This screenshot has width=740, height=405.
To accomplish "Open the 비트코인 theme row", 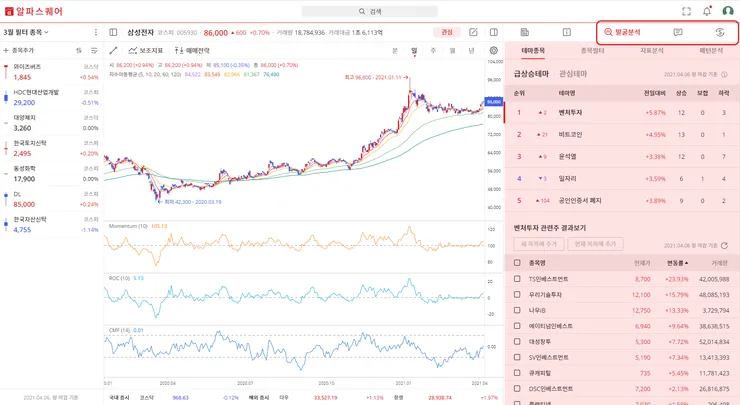I will pyautogui.click(x=622, y=135).
